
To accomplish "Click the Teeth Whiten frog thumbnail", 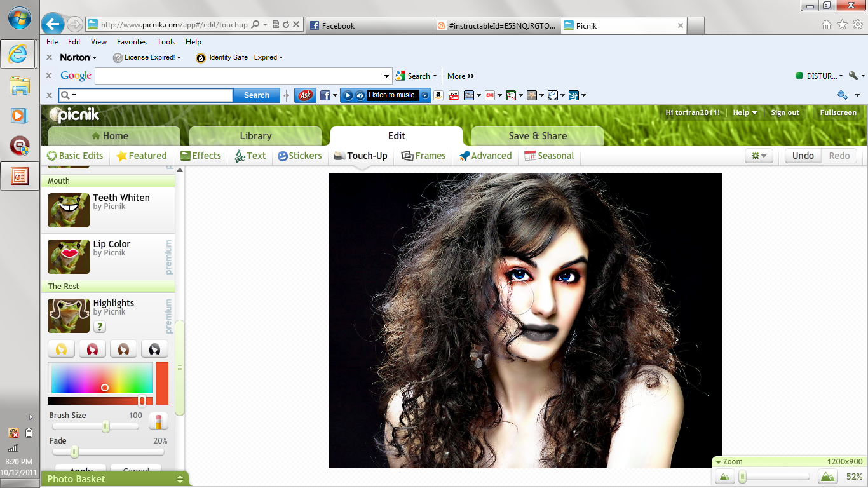I will tap(69, 210).
